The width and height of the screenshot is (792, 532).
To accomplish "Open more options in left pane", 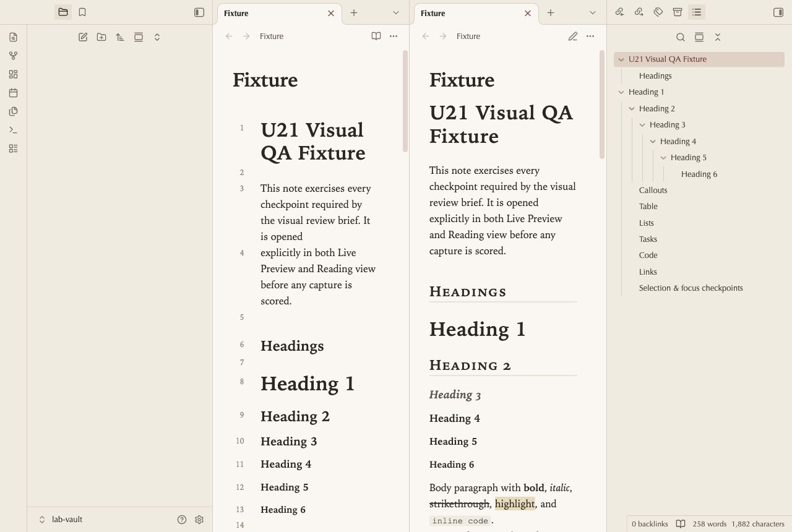I will pos(394,36).
